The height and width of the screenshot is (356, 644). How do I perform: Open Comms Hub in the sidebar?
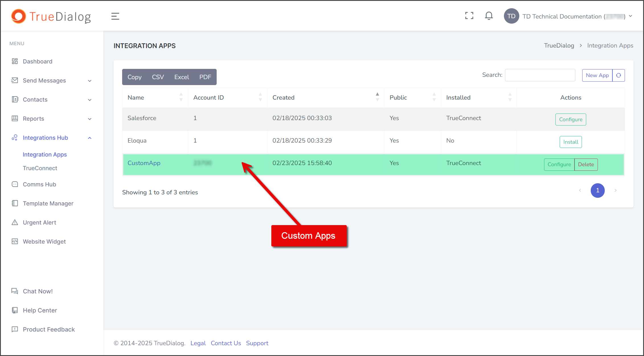click(39, 184)
